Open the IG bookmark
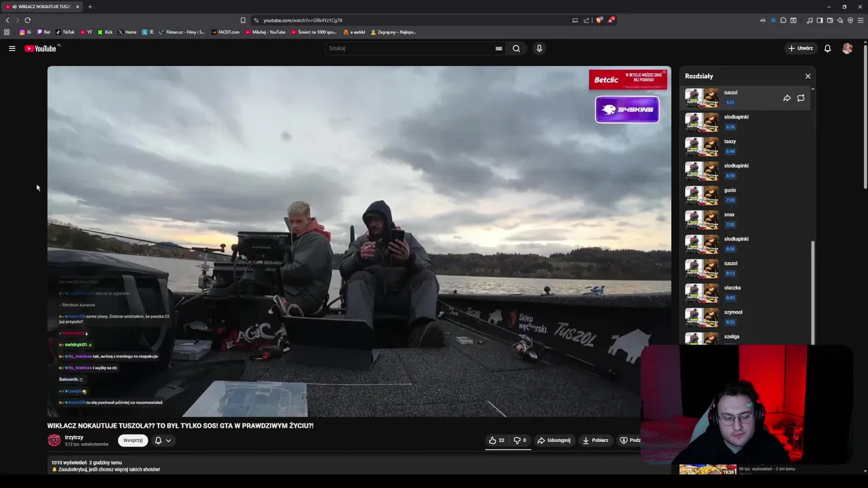The image size is (868, 488). pyautogui.click(x=25, y=32)
